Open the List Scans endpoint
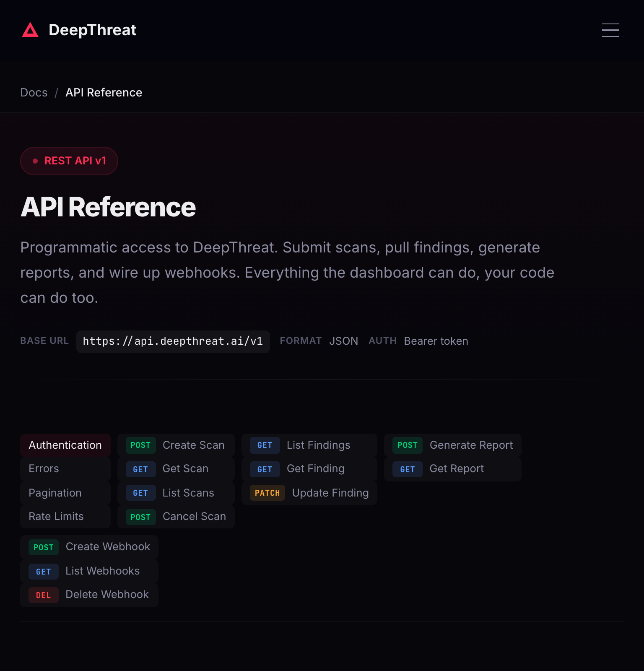Image resolution: width=644 pixels, height=671 pixels. (x=176, y=493)
